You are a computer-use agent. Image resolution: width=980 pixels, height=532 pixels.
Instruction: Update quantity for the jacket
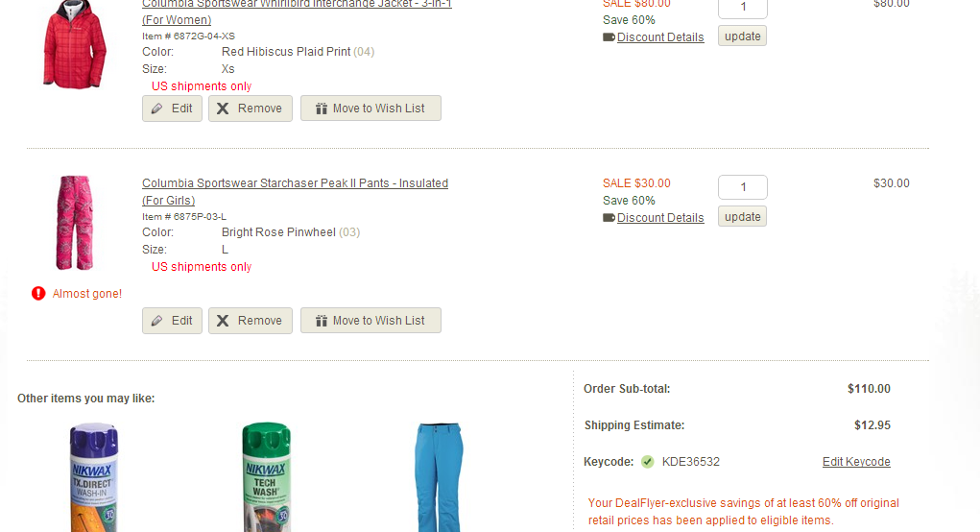coord(743,36)
